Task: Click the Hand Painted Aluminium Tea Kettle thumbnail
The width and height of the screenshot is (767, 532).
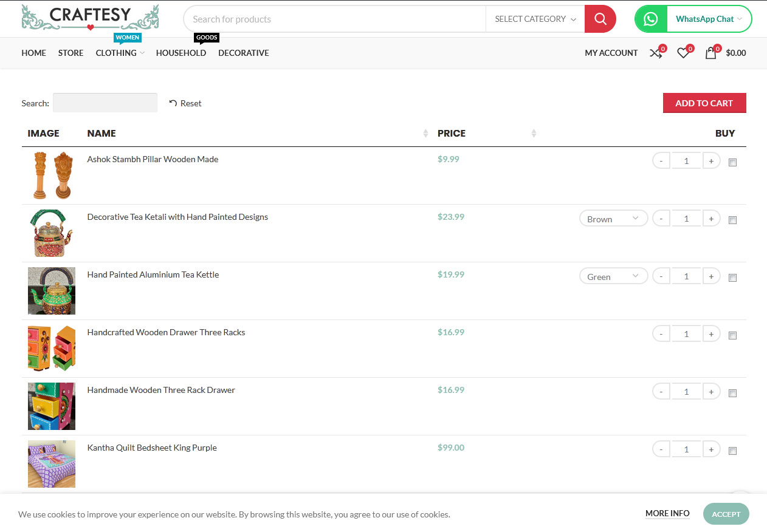Action: pyautogui.click(x=52, y=291)
